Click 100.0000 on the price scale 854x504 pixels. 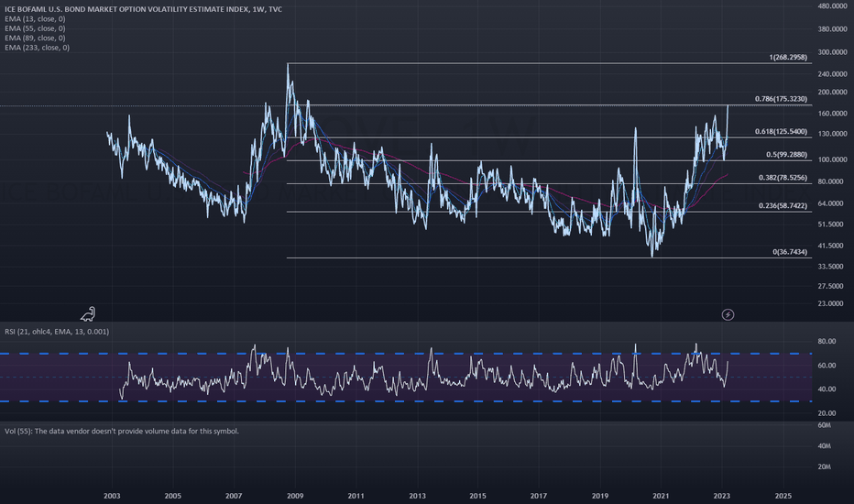coord(832,159)
